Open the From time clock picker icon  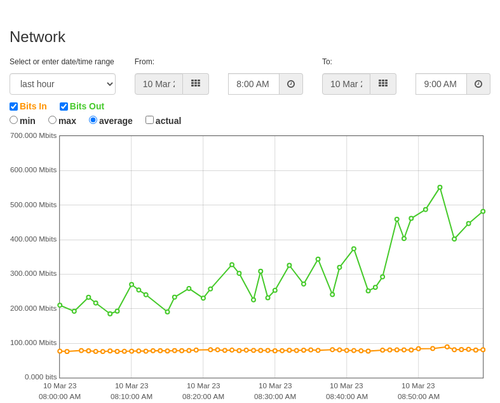[291, 84]
